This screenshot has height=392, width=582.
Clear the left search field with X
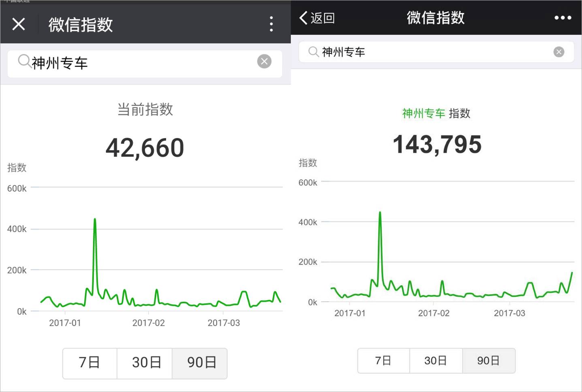point(264,62)
